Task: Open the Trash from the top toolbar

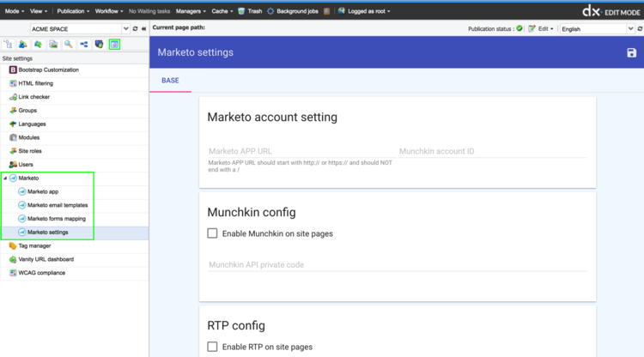Action: coord(249,11)
